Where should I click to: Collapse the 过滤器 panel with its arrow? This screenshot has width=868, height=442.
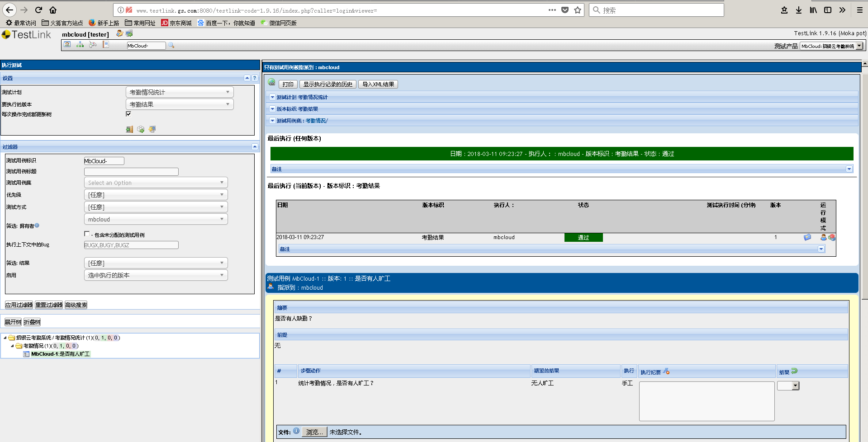[x=255, y=146]
